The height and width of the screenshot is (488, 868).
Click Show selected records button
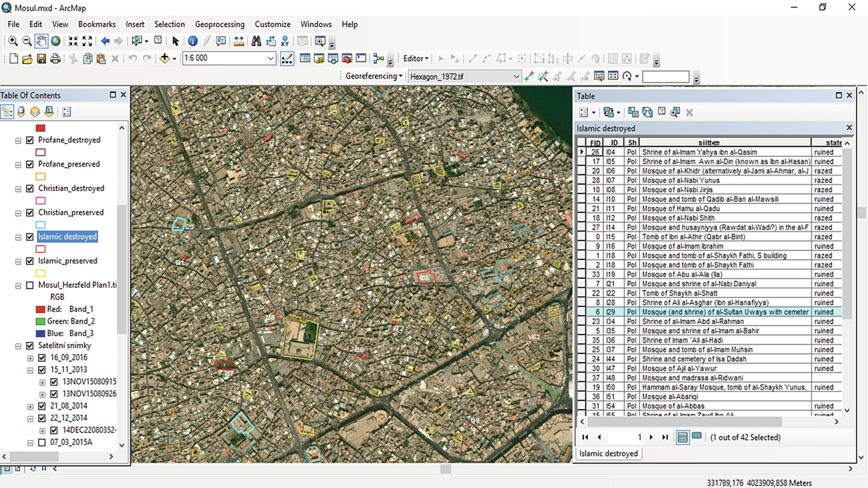697,437
